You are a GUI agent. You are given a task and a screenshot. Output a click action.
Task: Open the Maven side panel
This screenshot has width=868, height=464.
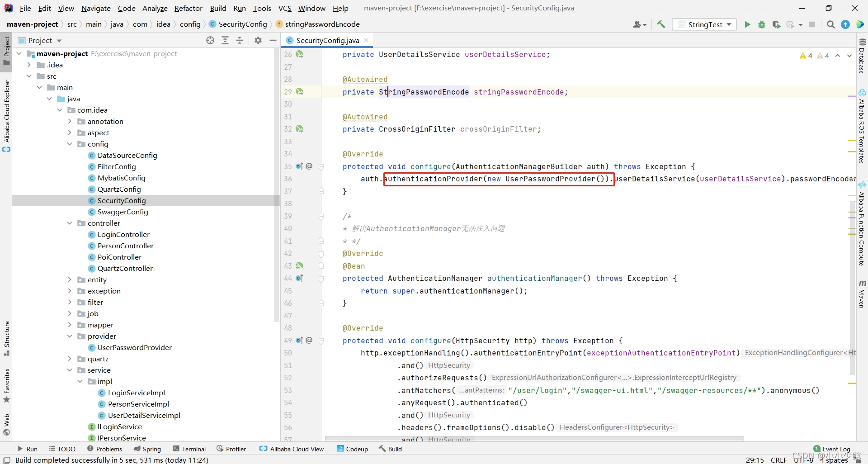[x=862, y=295]
